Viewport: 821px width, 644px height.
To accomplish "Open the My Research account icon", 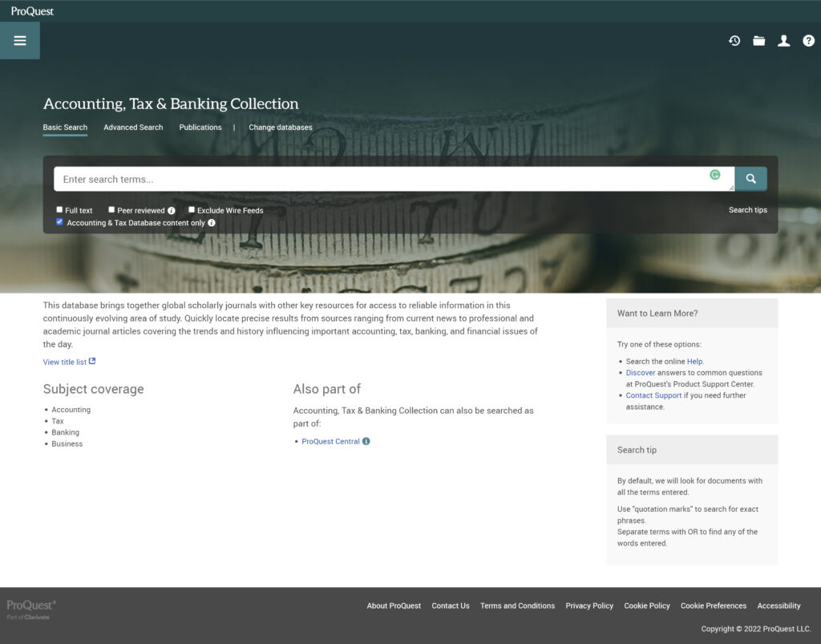I will click(x=784, y=40).
